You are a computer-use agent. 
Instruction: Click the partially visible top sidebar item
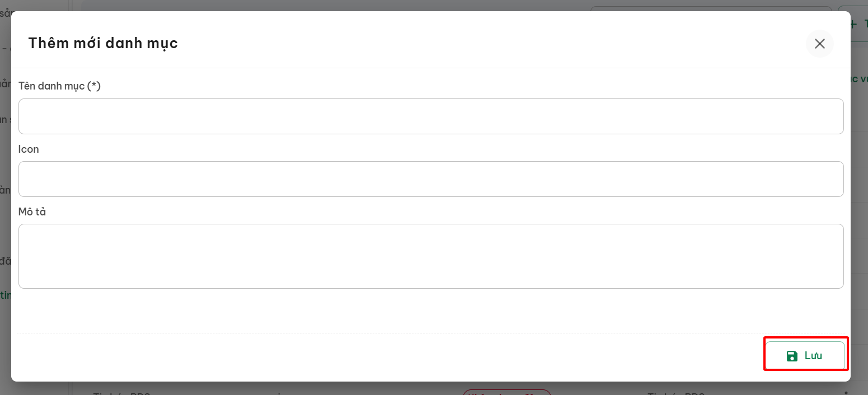coord(6,14)
